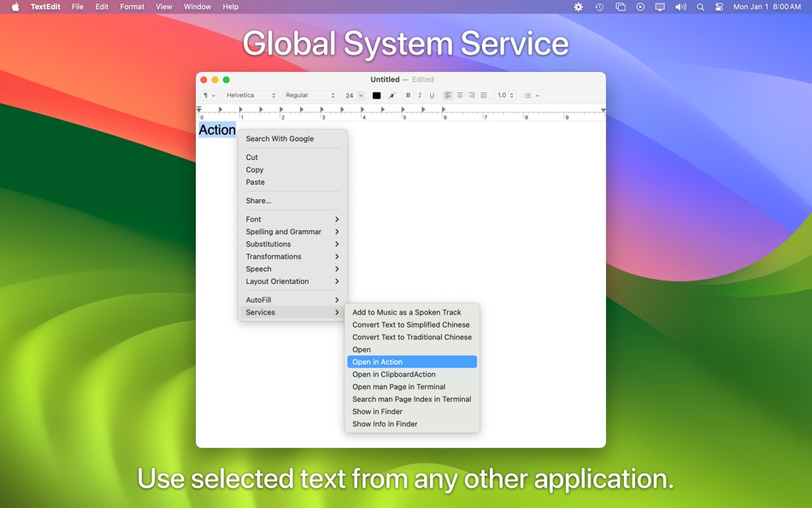The height and width of the screenshot is (508, 812).
Task: Choose Search With Google
Action: click(292, 139)
